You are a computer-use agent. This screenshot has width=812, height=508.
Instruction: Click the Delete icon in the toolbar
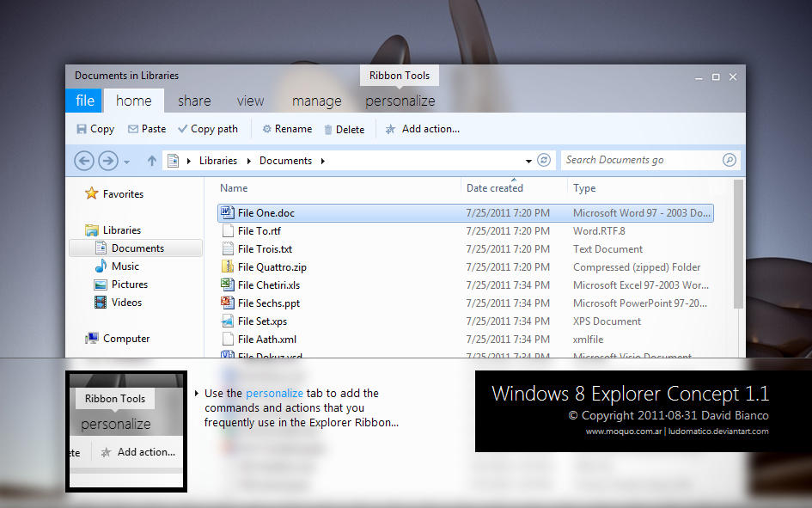(327, 129)
